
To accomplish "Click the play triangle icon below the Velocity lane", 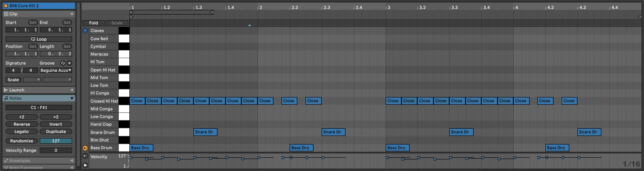I will [x=85, y=165].
